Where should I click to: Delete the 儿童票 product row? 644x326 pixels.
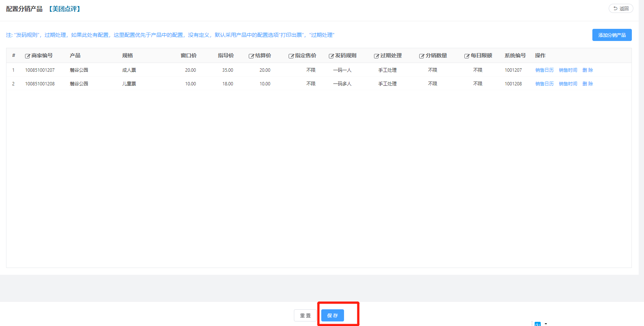587,84
